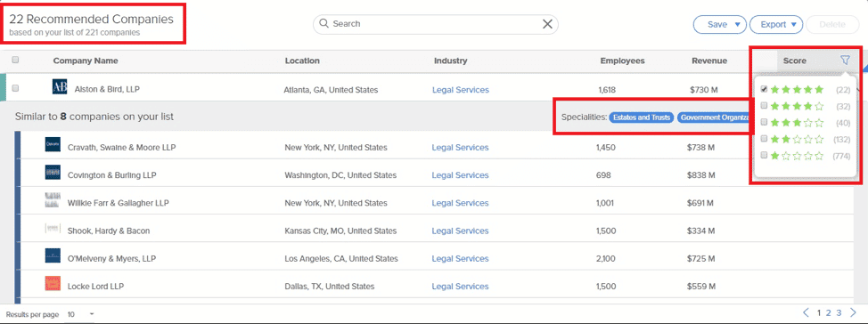The height and width of the screenshot is (324, 868).
Task: Click the 22 Recommended Companies heading
Action: (91, 20)
